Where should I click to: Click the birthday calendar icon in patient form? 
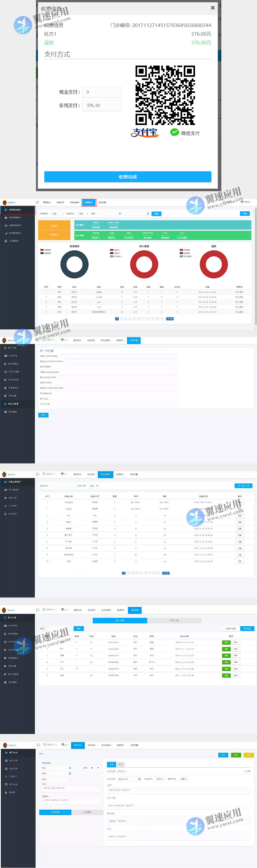coord(70,774)
